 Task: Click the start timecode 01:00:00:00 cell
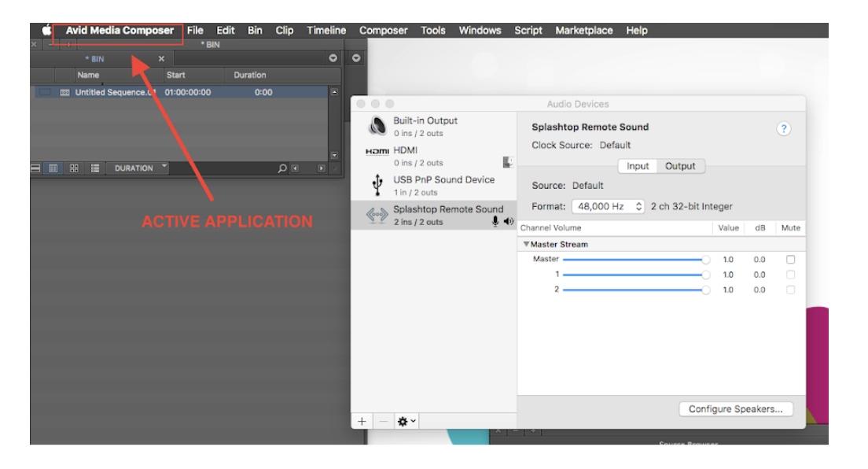[188, 92]
